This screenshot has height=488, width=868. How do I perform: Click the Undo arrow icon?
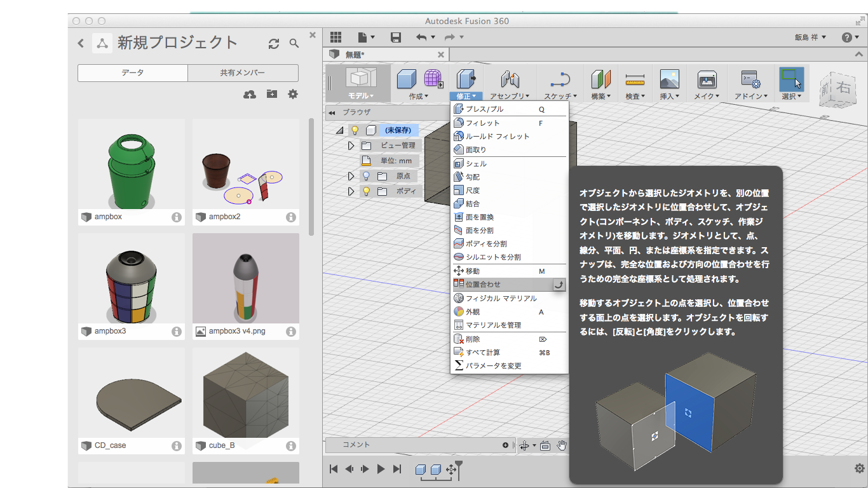pyautogui.click(x=421, y=37)
